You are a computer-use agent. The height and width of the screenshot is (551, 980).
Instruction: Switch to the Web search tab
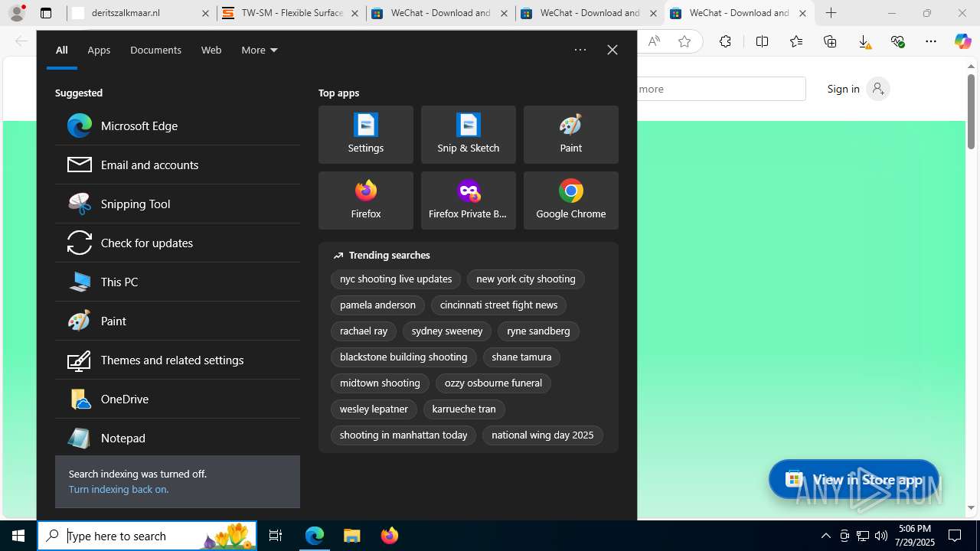point(211,50)
